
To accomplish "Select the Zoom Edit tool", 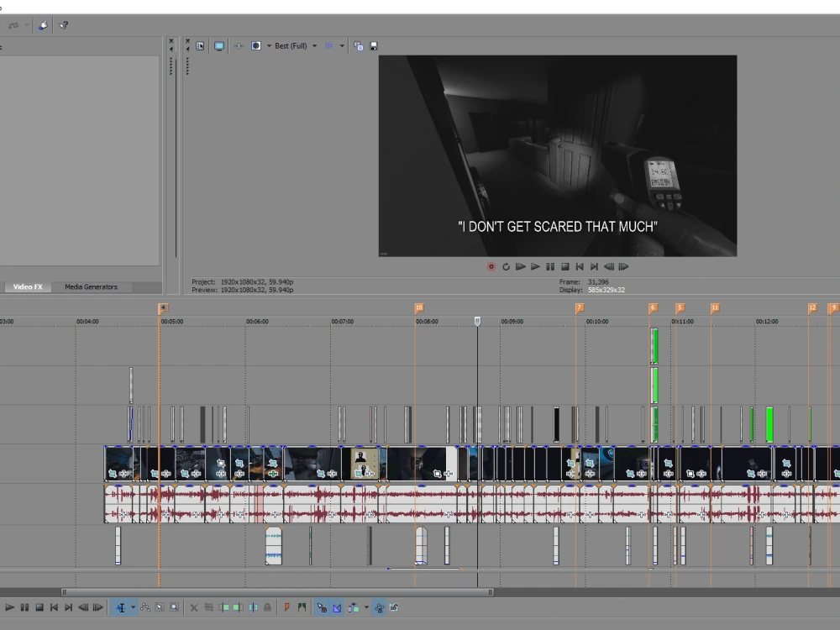I will pyautogui.click(x=175, y=607).
